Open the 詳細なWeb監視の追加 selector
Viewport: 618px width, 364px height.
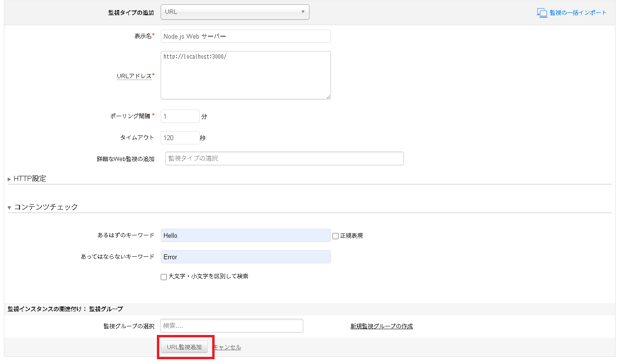coord(285,158)
